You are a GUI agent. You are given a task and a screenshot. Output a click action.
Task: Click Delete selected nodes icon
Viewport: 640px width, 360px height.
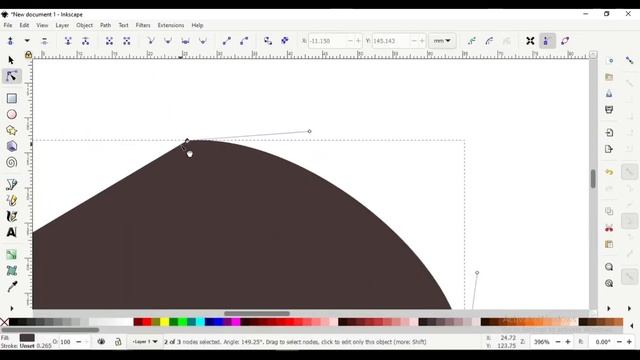44,41
